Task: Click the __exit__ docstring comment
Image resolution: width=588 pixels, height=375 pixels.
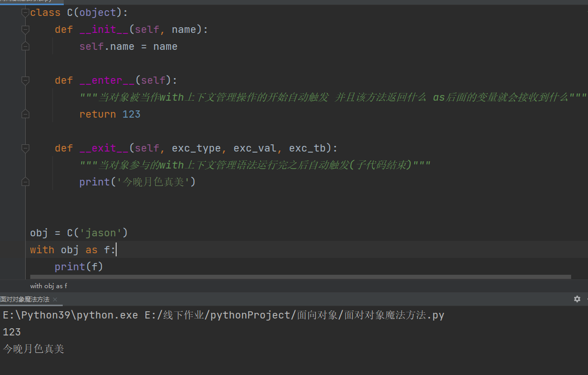Action: click(255, 165)
